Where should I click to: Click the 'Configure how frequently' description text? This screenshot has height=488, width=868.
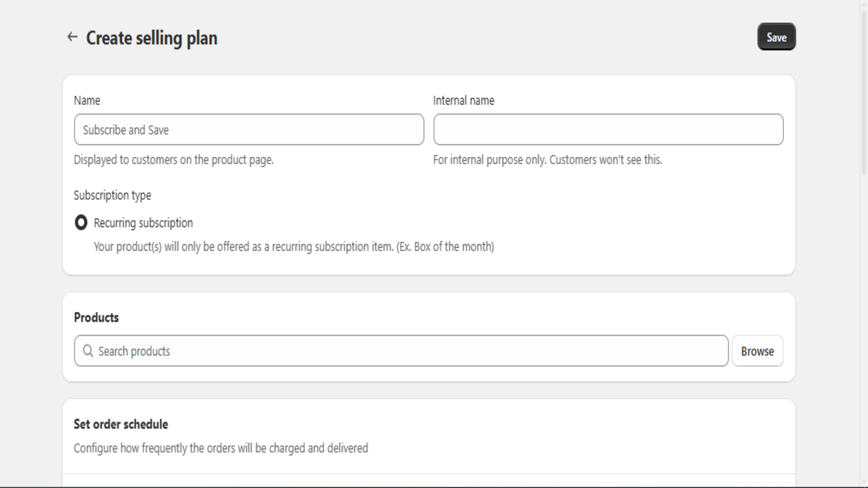[x=221, y=448]
